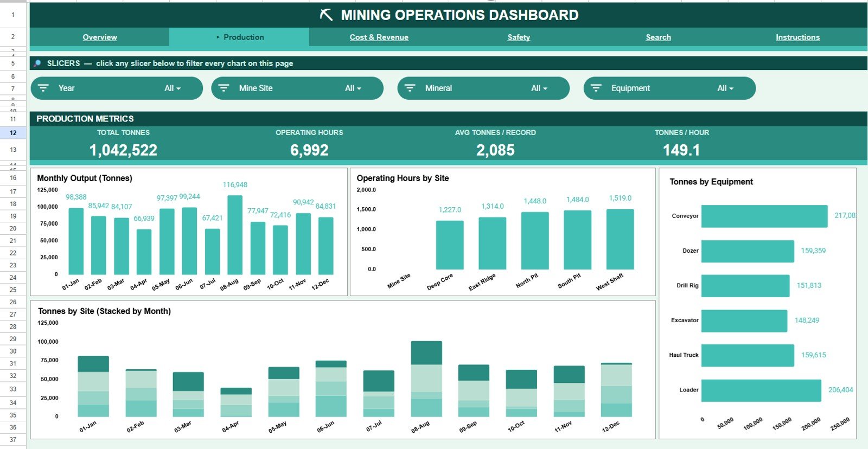Click the Drill Rig bar in Tonnes by Equipment
Image resolution: width=868 pixels, height=449 pixels.
(745, 286)
